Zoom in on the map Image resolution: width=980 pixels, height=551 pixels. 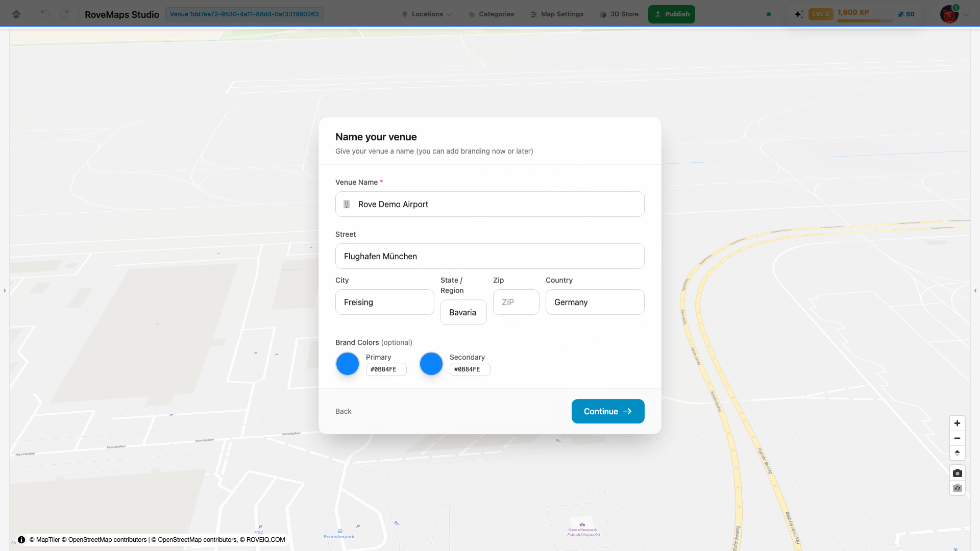click(x=957, y=423)
